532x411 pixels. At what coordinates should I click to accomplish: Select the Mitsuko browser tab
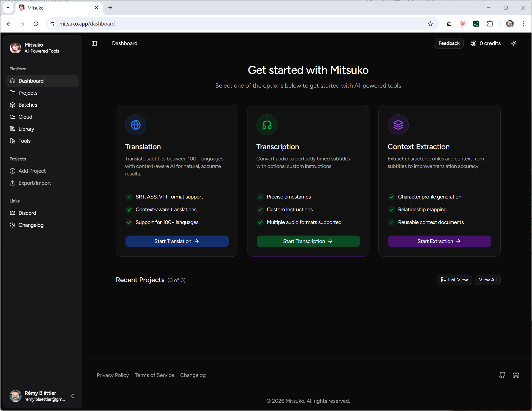pos(59,8)
